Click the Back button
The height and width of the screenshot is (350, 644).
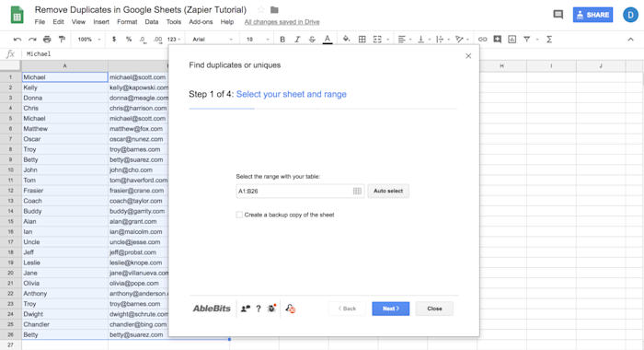[347, 309]
